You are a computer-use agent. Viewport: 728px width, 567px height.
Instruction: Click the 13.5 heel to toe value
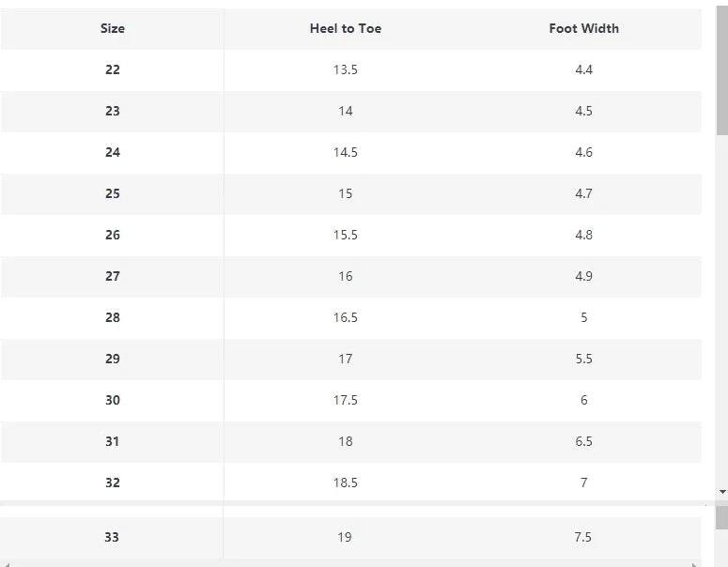point(346,69)
